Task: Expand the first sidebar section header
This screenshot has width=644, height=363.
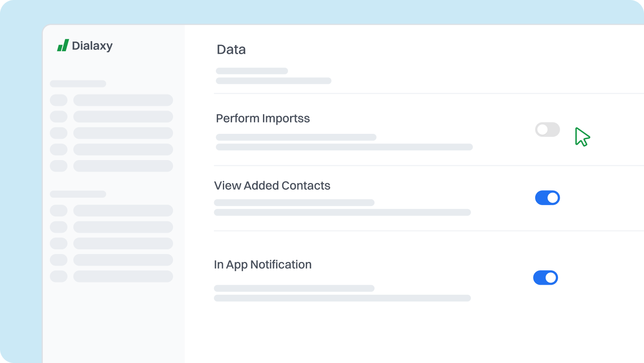Action: click(x=78, y=83)
